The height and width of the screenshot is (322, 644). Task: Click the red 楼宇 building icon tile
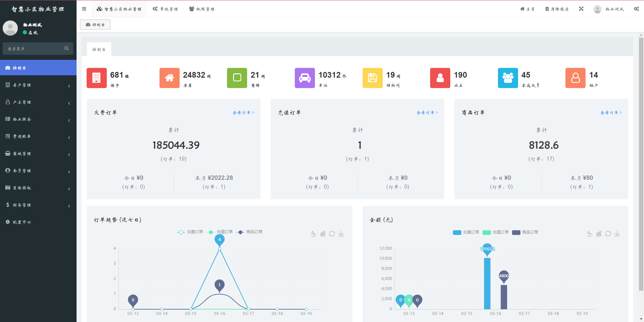pyautogui.click(x=96, y=78)
